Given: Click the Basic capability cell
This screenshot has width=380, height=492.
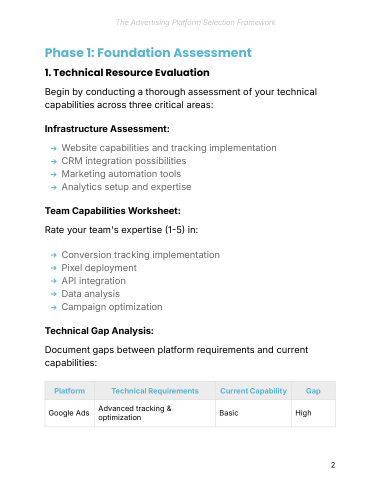Looking at the screenshot, I should click(x=253, y=413).
